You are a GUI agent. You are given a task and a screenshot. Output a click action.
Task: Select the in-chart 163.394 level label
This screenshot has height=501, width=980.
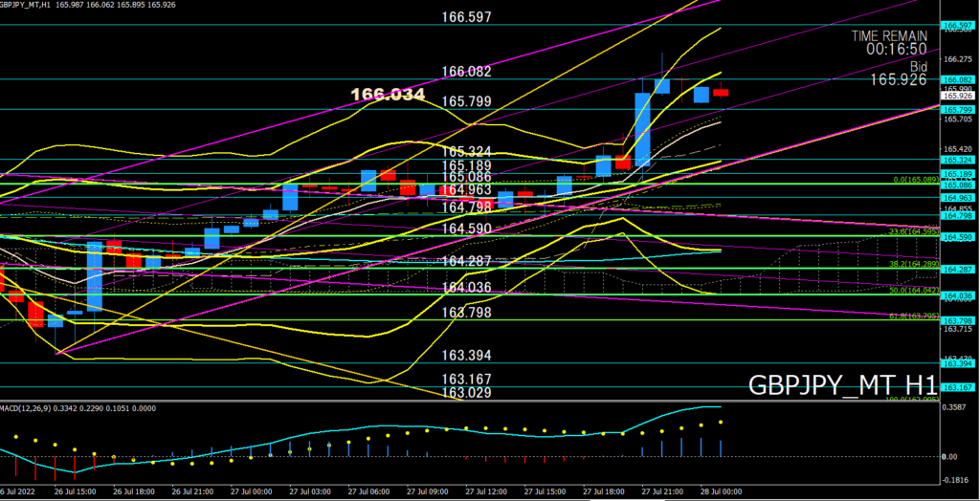pos(466,355)
